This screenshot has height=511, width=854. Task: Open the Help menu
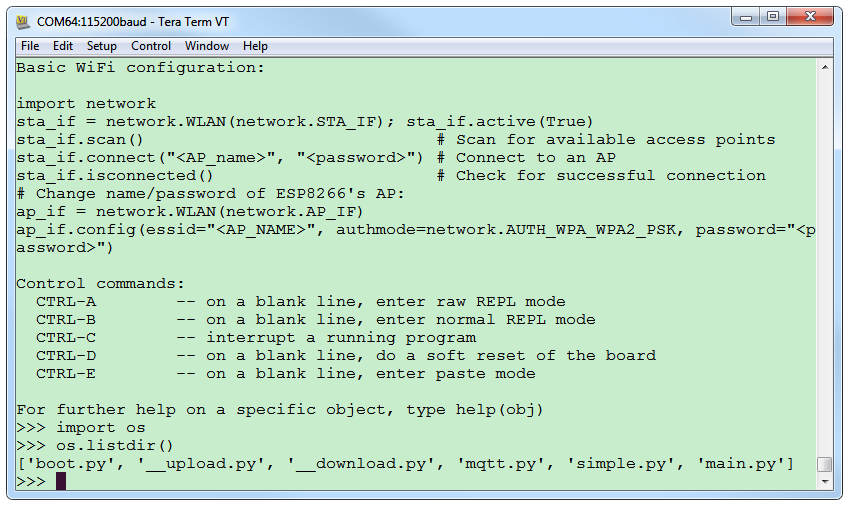(255, 46)
